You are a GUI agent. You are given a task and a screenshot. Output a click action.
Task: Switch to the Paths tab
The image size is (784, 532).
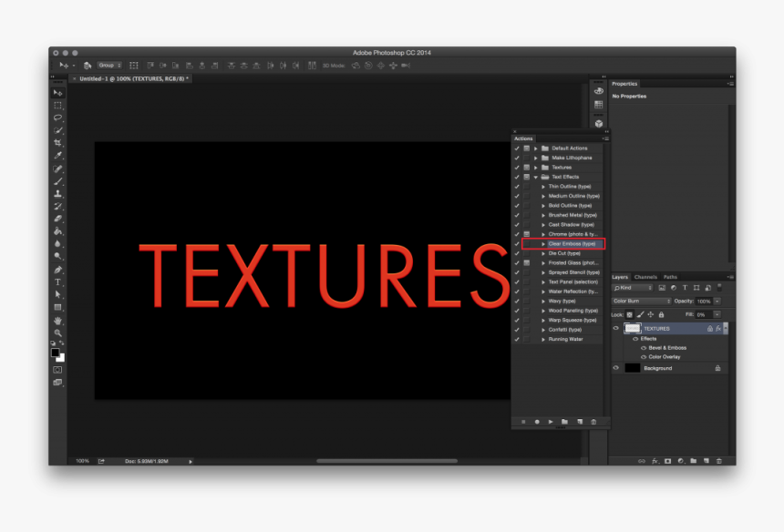(x=670, y=277)
